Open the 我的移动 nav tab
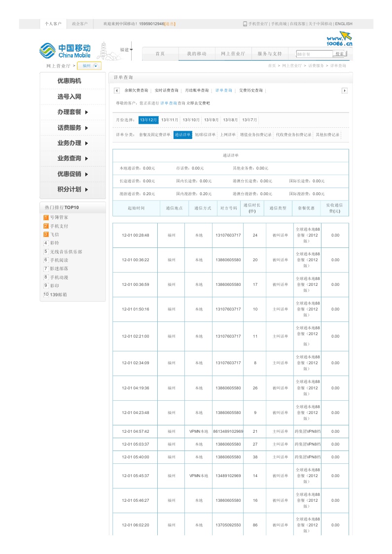The height and width of the screenshot is (554, 392). click(x=197, y=54)
